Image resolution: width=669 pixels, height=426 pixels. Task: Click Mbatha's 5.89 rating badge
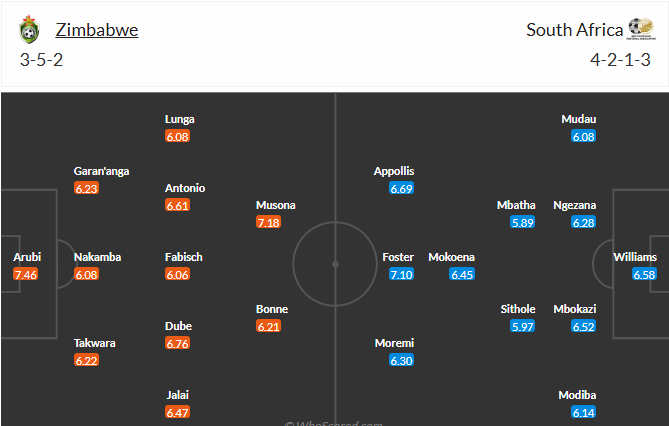(522, 222)
